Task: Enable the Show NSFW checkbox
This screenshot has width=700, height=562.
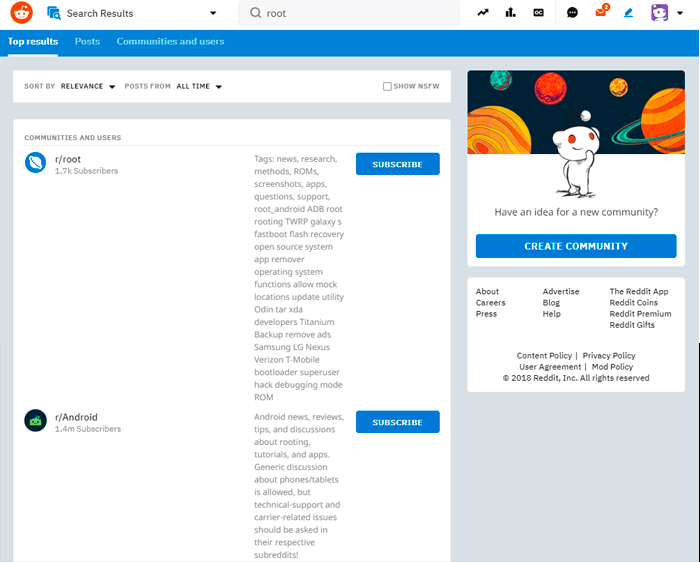Action: point(387,86)
